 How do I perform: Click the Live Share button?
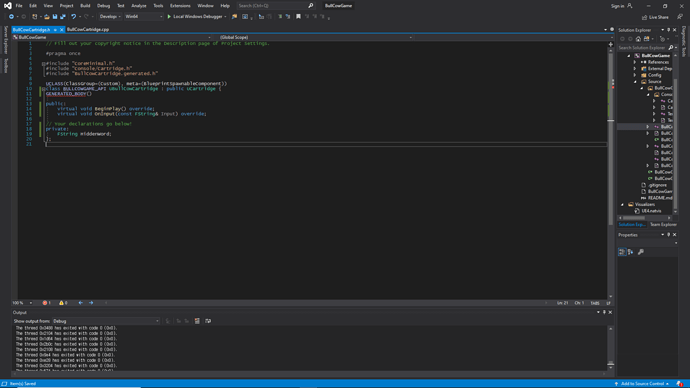(655, 17)
